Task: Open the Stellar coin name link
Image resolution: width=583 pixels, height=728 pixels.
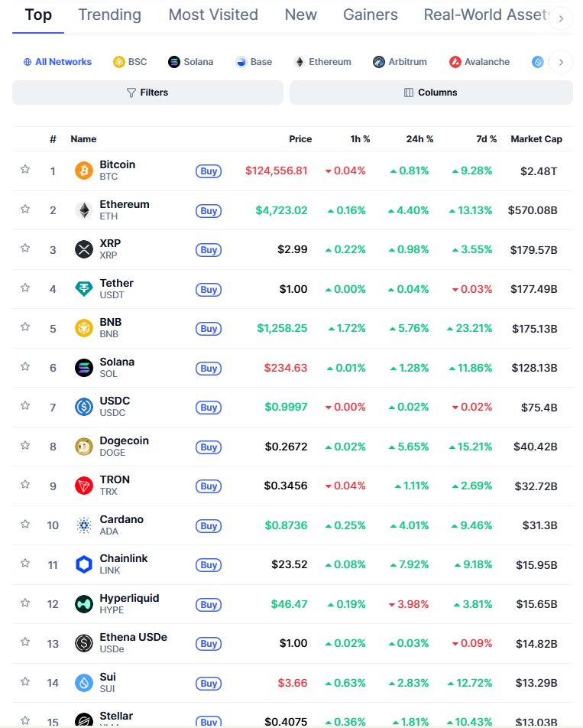Action: (116, 716)
